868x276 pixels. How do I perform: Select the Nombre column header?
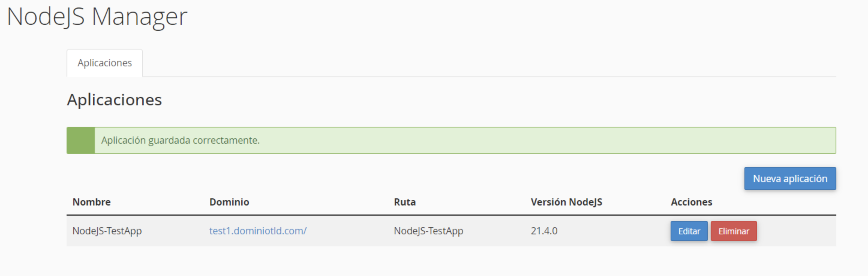pos(92,202)
